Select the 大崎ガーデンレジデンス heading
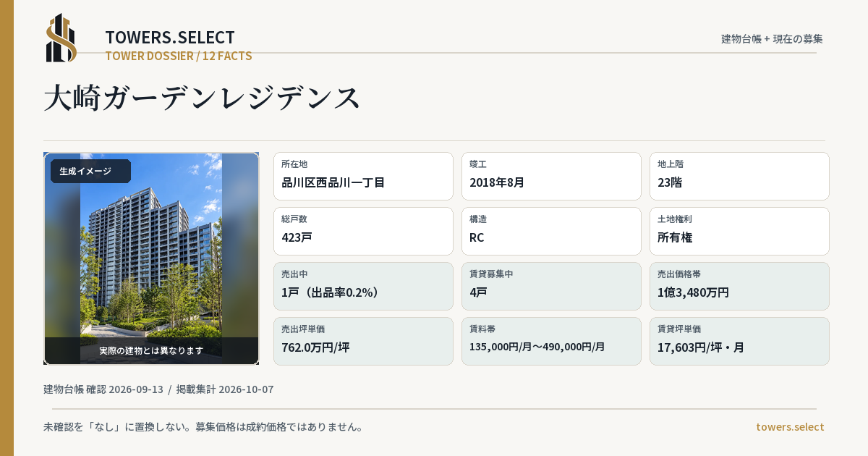The width and height of the screenshot is (868, 456). pyautogui.click(x=202, y=98)
